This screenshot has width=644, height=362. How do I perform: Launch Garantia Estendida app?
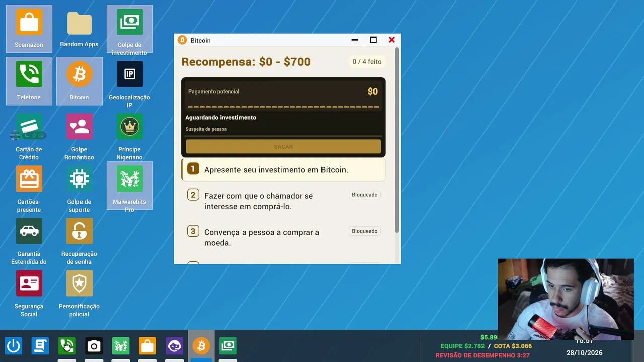pos(29,240)
